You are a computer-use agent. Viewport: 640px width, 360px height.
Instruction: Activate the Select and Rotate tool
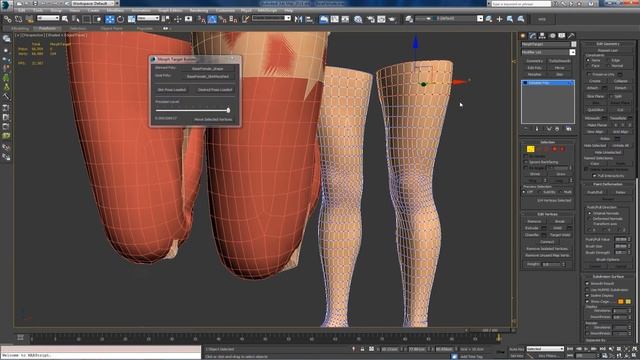120,19
